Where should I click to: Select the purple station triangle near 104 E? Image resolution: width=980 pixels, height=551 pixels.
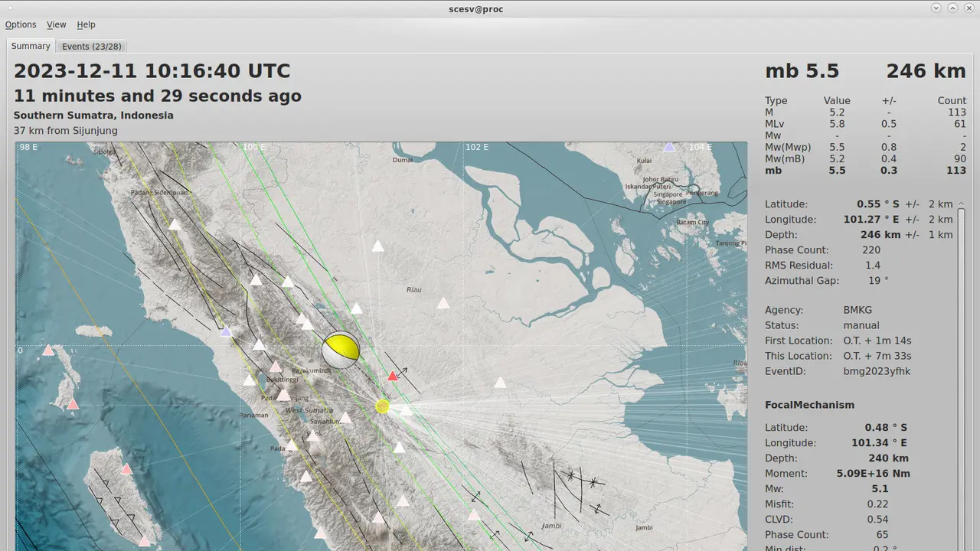pos(669,146)
